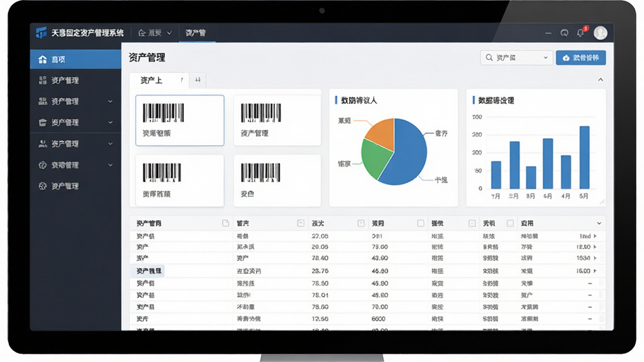Click the tallest bar in the bar chart
This screenshot has width=644, height=362.
point(584,157)
